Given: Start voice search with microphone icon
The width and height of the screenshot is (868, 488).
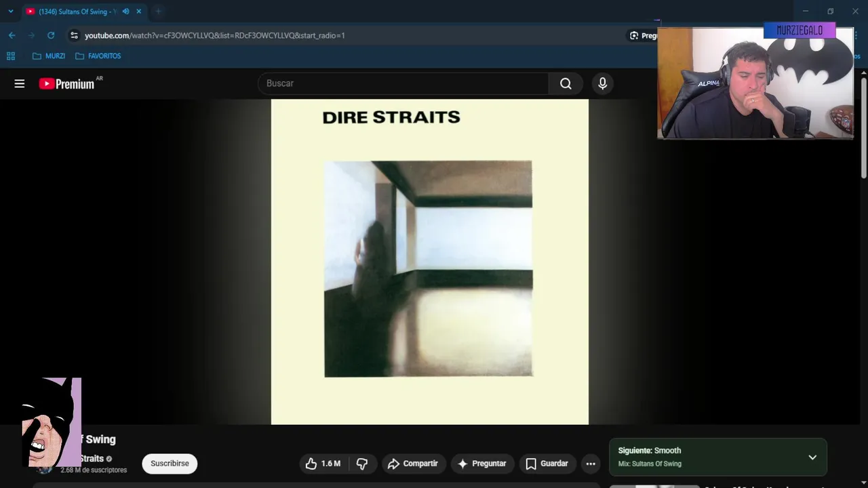Looking at the screenshot, I should coord(602,83).
